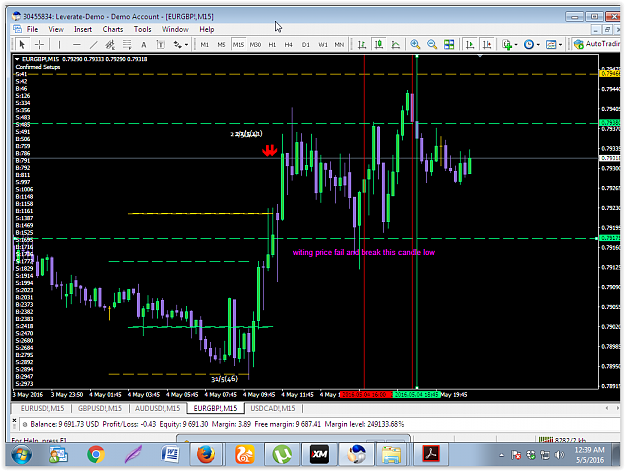625x471 pixels.
Task: Switch to M1 timeframe
Action: click(204, 45)
